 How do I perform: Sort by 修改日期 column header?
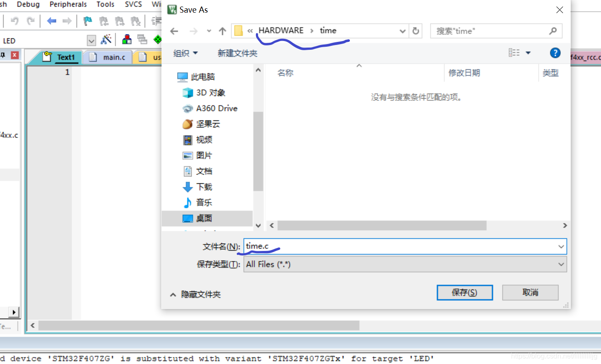coord(464,73)
